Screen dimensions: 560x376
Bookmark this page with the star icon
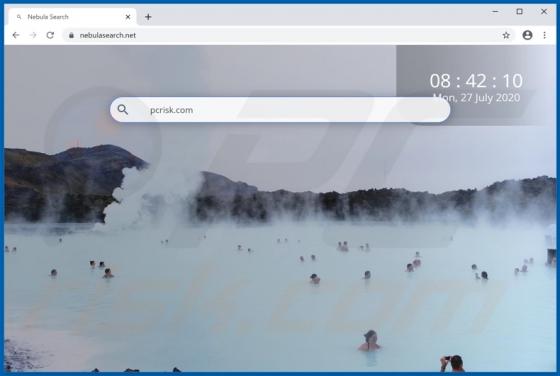pos(506,35)
